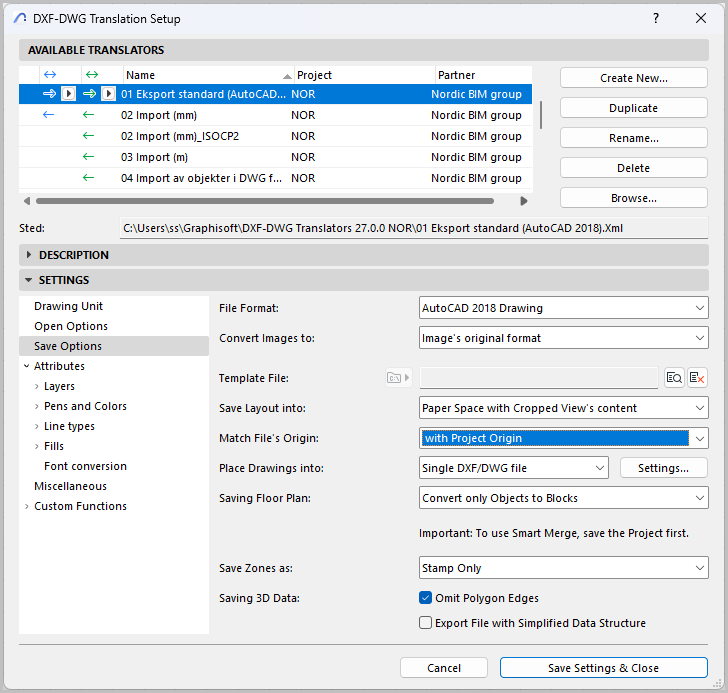This screenshot has height=693, width=728.
Task: Click the blue arrow of 02 Import (mm)
Action: (49, 115)
